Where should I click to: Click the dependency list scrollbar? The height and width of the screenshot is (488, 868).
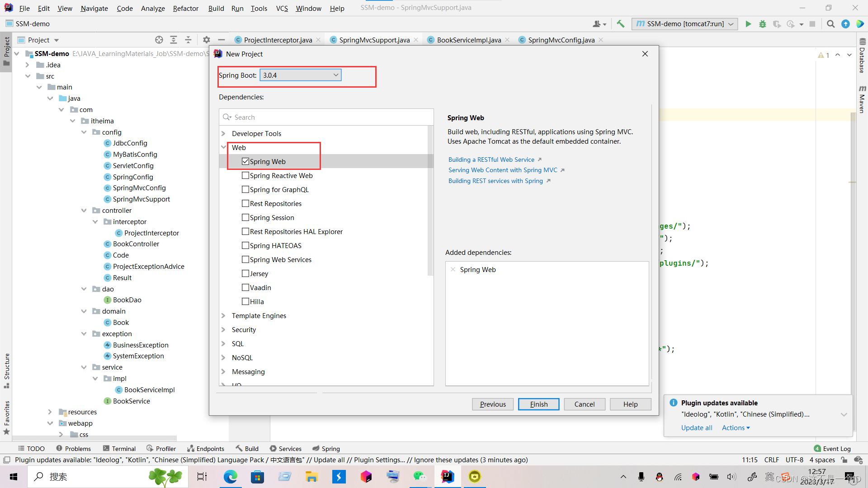(x=430, y=201)
